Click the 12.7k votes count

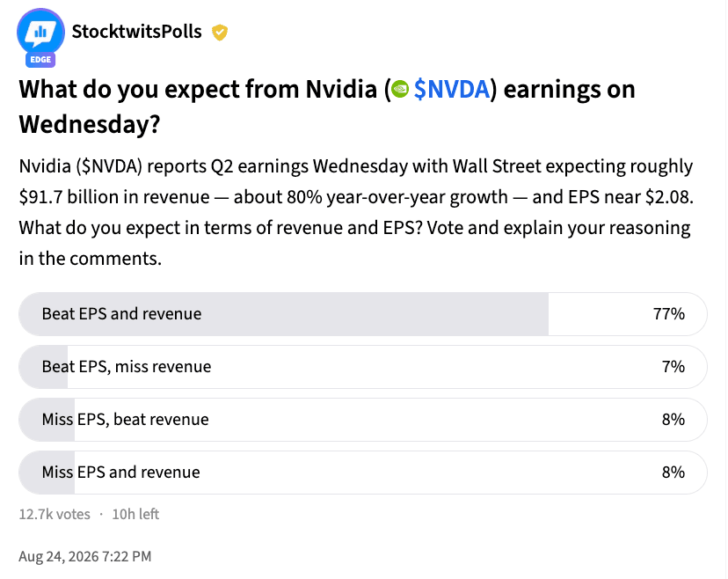point(55,515)
